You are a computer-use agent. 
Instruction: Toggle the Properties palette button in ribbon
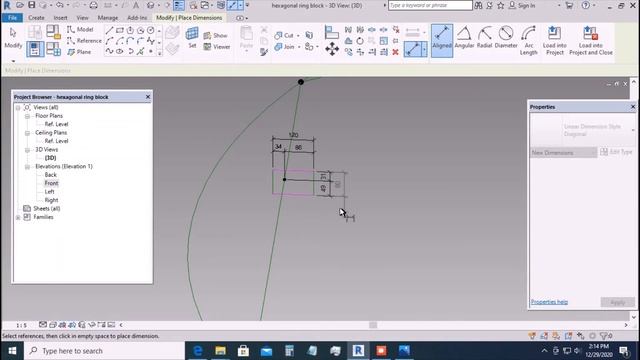(35, 49)
